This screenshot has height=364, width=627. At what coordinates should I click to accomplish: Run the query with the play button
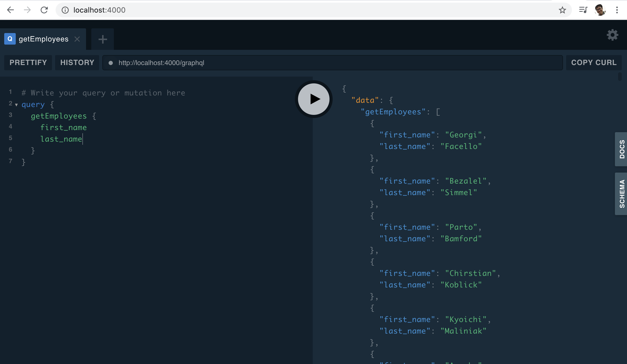[x=314, y=99]
